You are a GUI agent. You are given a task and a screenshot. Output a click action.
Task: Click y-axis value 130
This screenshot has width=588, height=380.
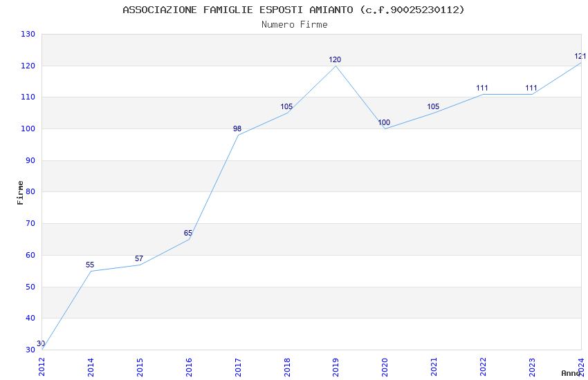[28, 34]
